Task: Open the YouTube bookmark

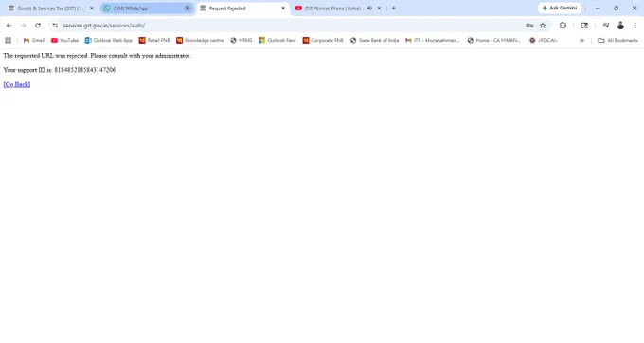Action: (64, 40)
